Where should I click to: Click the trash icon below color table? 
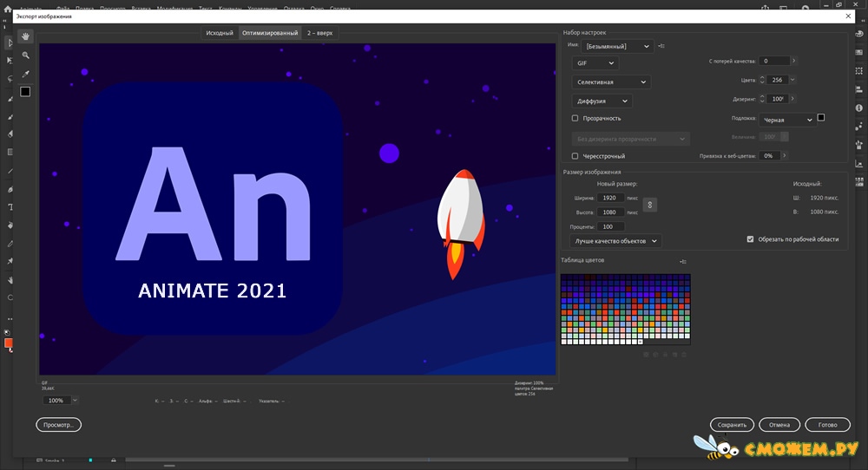[684, 355]
